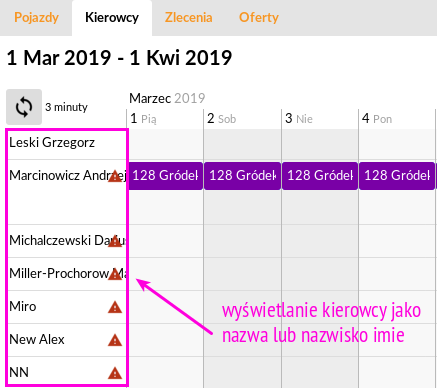Click warning triangle next to New Alex

[115, 340]
